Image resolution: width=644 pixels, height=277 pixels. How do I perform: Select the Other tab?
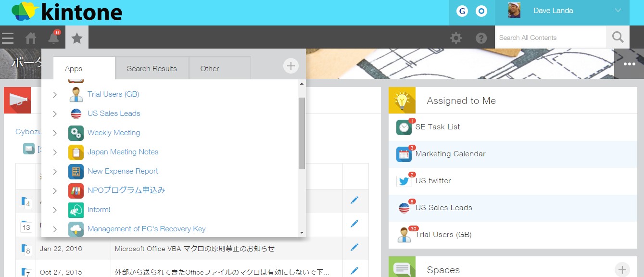coord(210,68)
